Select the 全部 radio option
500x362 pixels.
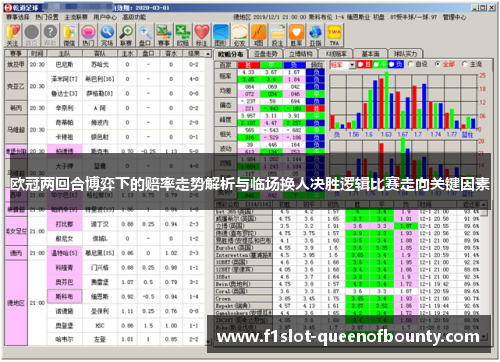coord(437,64)
